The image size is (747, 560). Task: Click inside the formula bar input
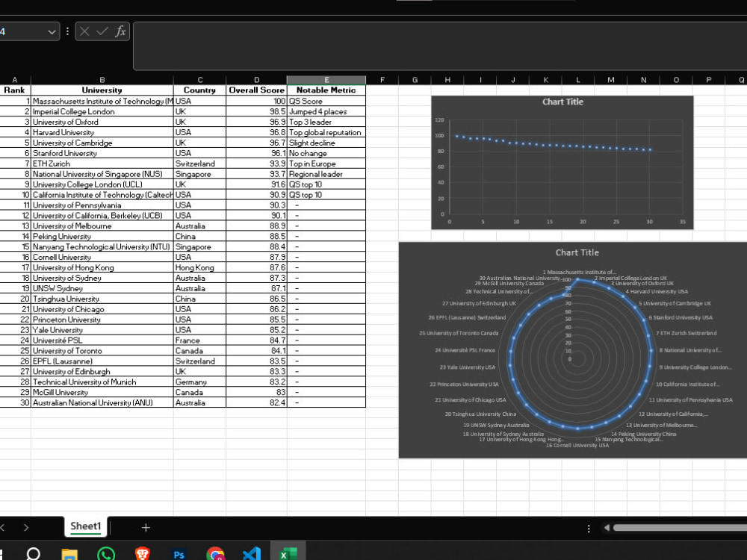point(440,46)
